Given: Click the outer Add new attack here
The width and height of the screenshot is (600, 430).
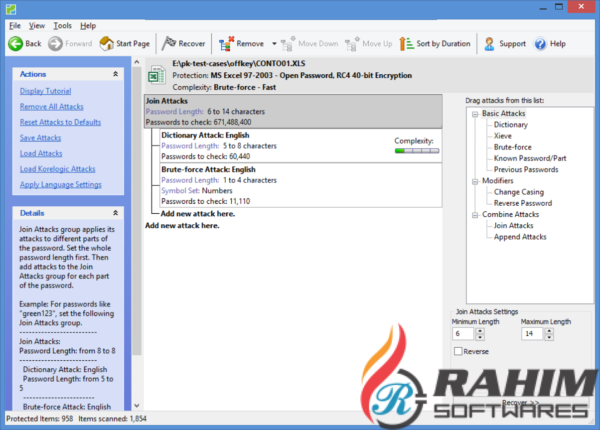Looking at the screenshot, I should [x=182, y=225].
